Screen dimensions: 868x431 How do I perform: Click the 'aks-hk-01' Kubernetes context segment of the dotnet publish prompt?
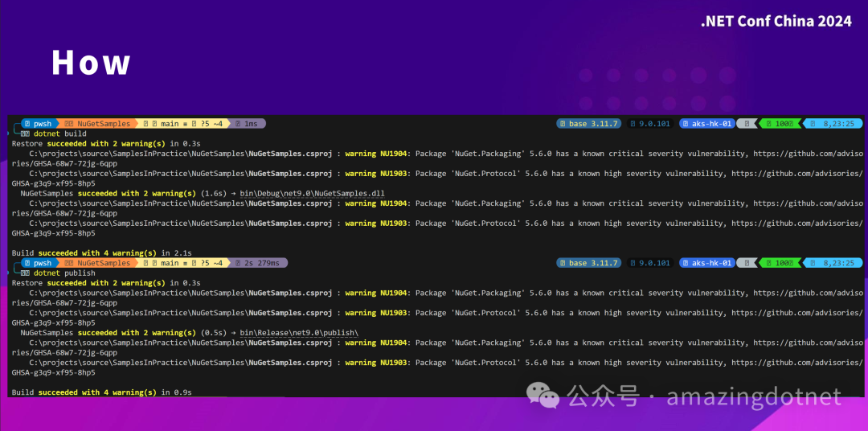707,263
